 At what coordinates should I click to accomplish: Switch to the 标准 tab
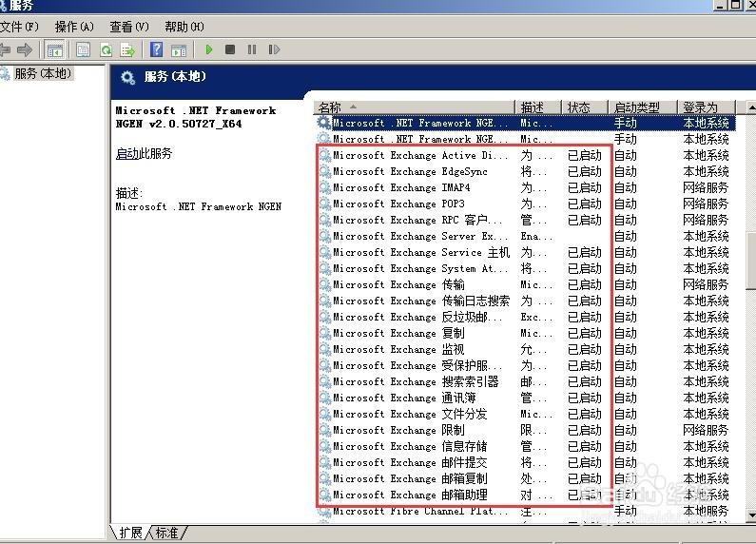[x=166, y=533]
